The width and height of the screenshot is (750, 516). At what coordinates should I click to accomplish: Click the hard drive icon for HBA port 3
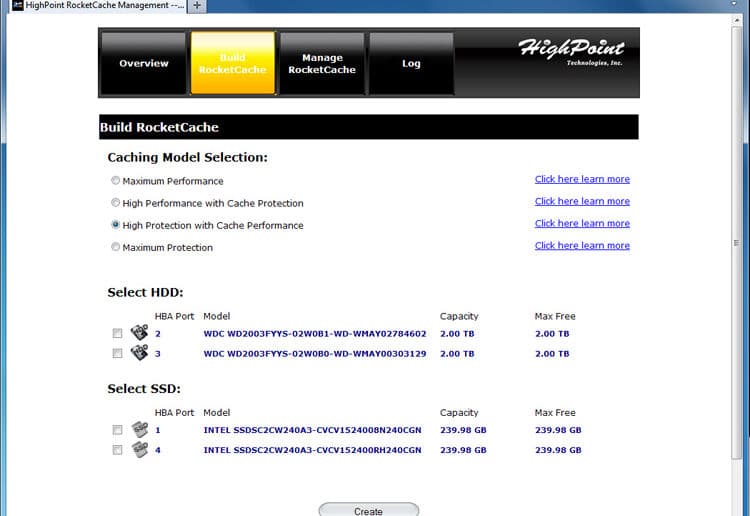(139, 352)
